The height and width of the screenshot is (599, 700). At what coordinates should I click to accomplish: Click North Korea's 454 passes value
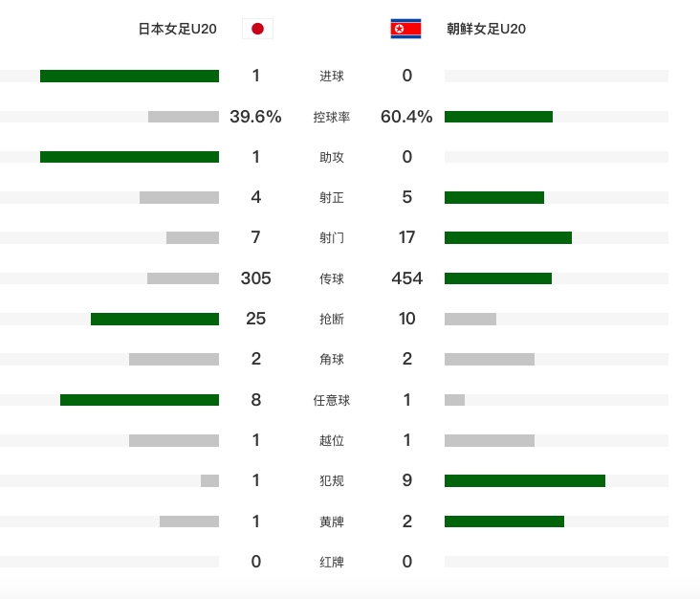click(407, 278)
